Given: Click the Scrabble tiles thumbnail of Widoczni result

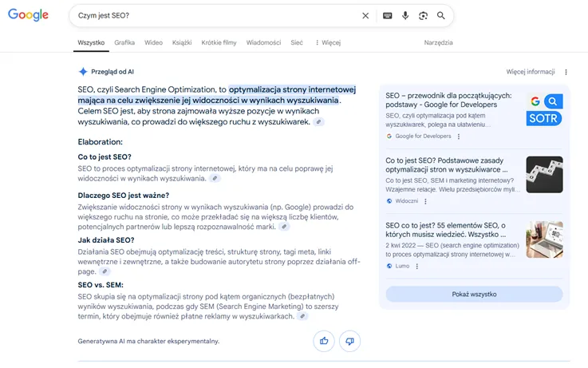Looking at the screenshot, I should pyautogui.click(x=544, y=175).
